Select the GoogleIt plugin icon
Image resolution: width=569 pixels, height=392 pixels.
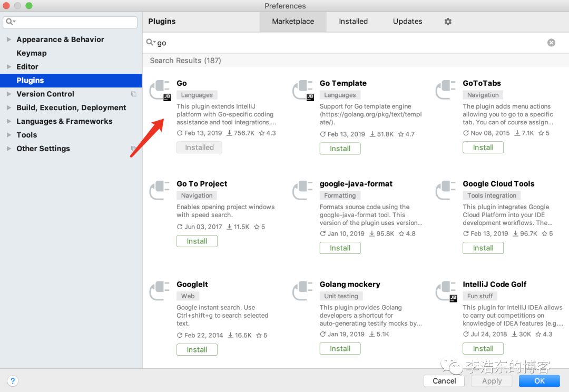click(160, 291)
